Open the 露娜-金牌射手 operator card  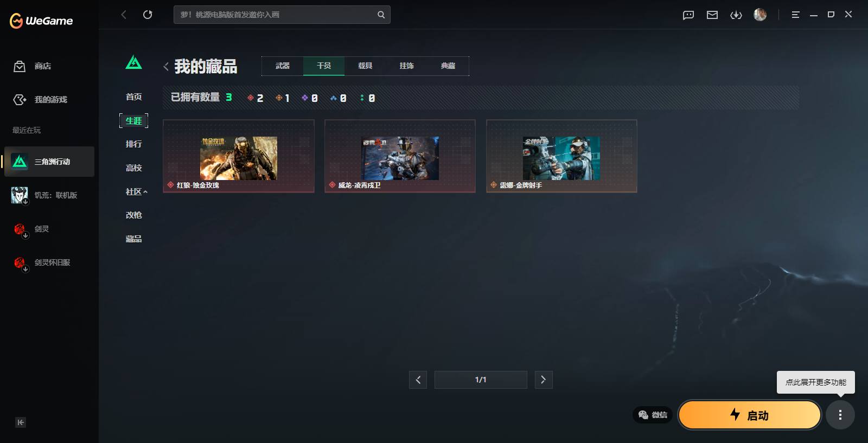click(x=561, y=156)
